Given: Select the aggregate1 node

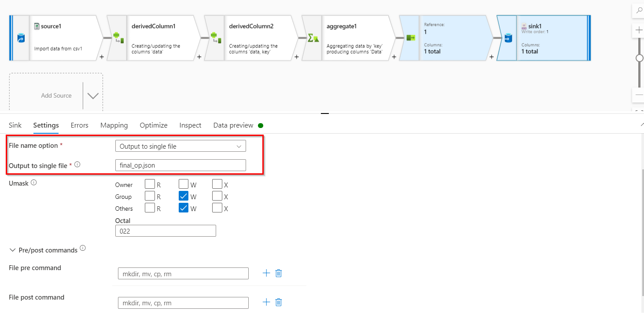Looking at the screenshot, I should 348,38.
